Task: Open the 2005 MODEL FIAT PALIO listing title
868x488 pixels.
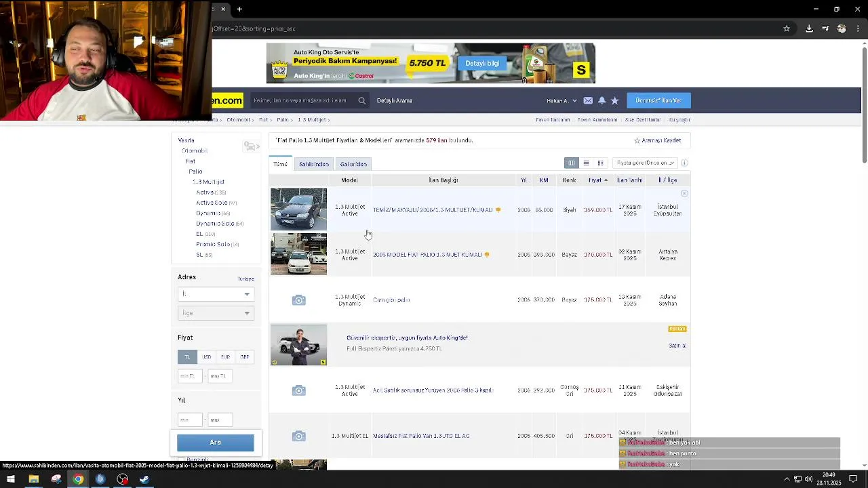Action: point(427,255)
